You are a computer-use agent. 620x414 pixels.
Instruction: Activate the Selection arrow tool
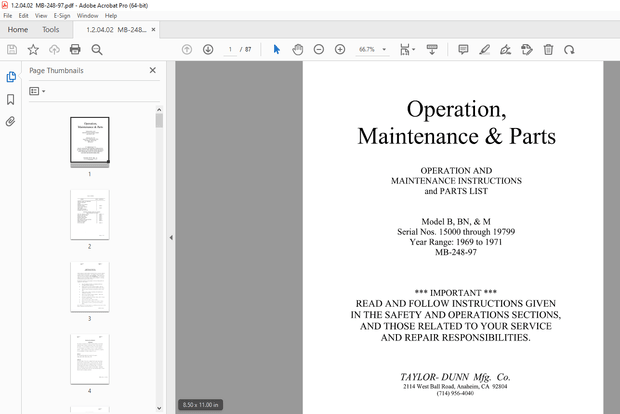[x=277, y=49]
